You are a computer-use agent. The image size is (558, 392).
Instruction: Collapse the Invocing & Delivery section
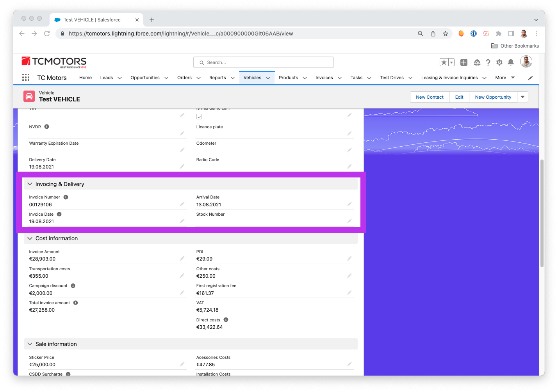tap(30, 184)
